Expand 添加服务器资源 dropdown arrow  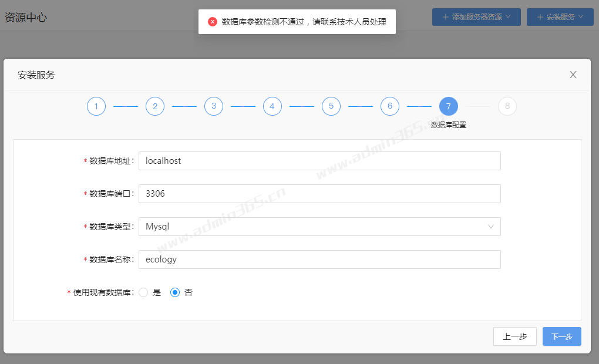(508, 16)
